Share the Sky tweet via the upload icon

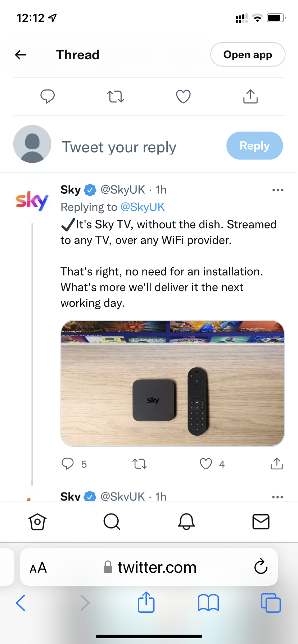click(276, 464)
